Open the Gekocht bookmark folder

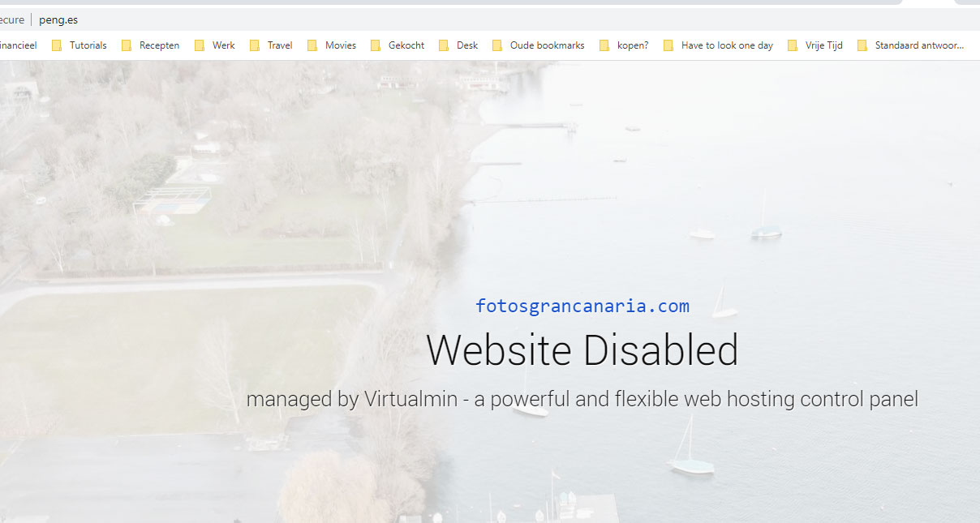[x=398, y=45]
